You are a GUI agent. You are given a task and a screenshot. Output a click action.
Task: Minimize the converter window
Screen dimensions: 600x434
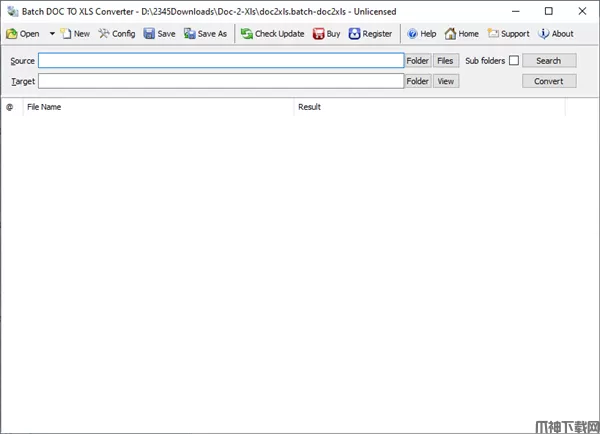[516, 11]
